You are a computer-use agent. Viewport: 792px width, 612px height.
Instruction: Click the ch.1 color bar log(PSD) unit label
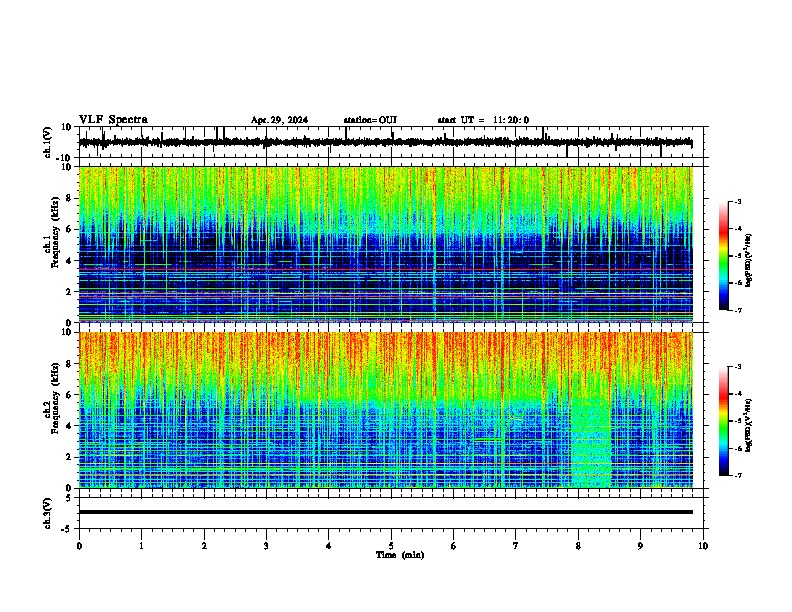(749, 261)
